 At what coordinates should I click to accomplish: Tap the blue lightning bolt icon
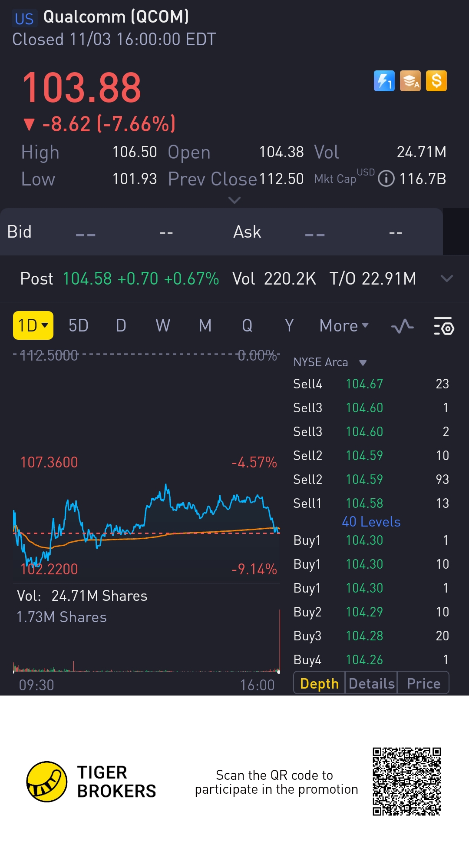[x=384, y=81]
